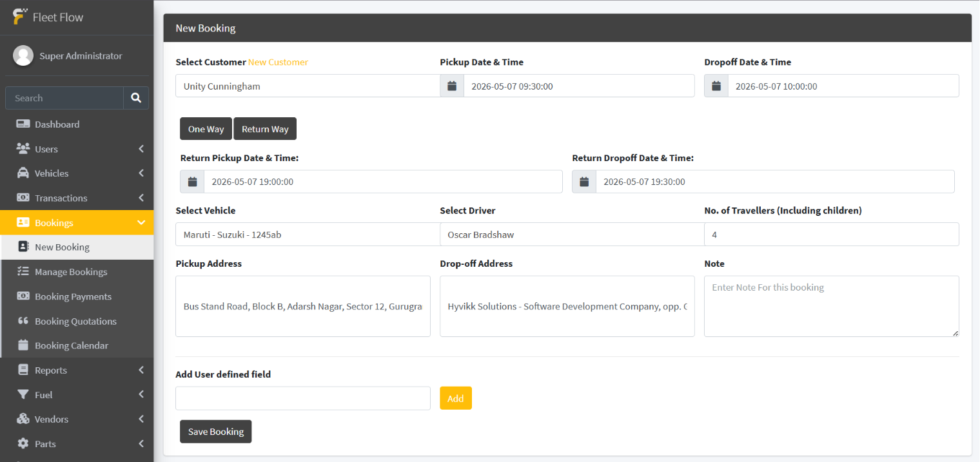
Task: Click the Note textarea
Action: 832,306
